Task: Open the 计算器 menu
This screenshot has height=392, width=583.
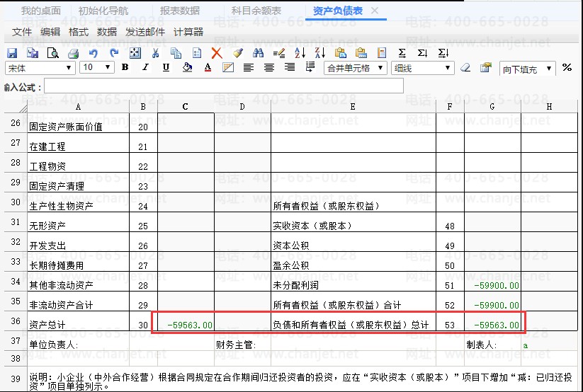Action: (x=188, y=33)
